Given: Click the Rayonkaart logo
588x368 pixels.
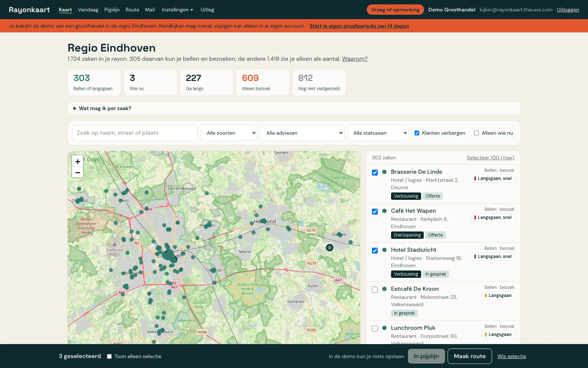Looking at the screenshot, I should tap(29, 10).
